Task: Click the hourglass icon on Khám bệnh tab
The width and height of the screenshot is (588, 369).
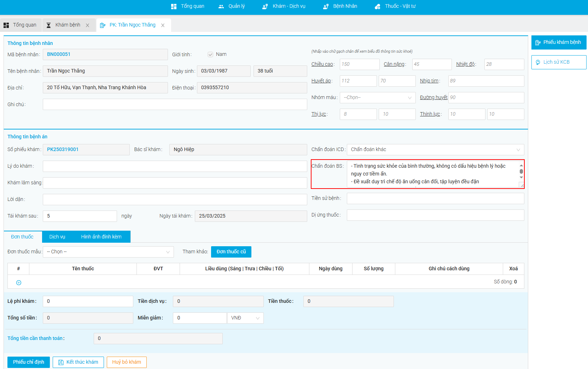Action: (48, 25)
